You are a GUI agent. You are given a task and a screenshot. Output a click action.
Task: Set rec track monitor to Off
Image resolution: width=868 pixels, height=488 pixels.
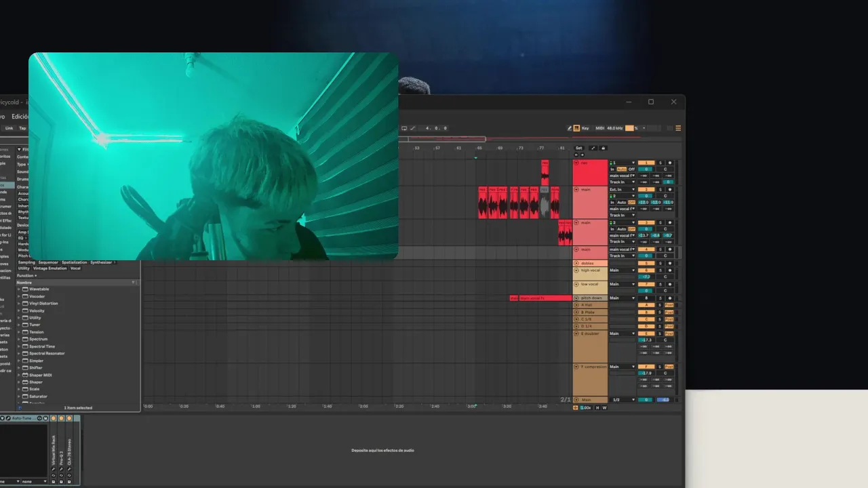[x=631, y=169]
